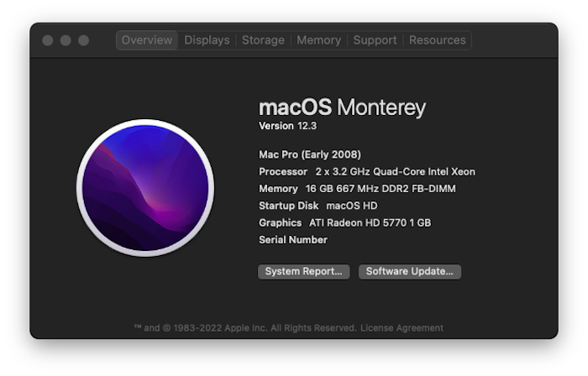Click the macOS HD startup disk value
The image size is (588, 376).
pos(352,206)
